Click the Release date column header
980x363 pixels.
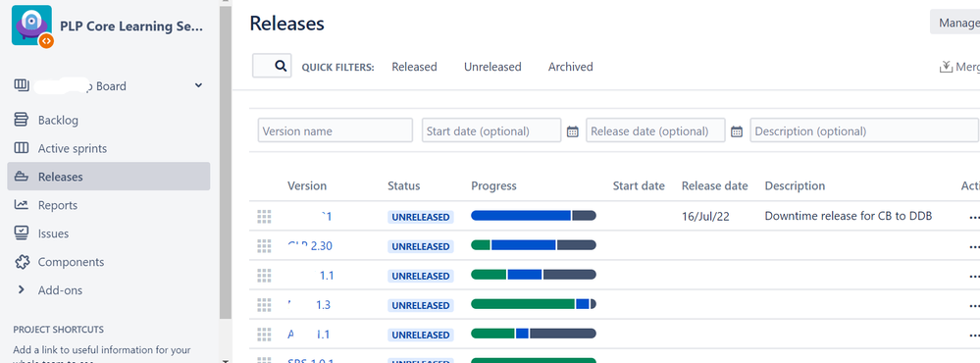(714, 185)
